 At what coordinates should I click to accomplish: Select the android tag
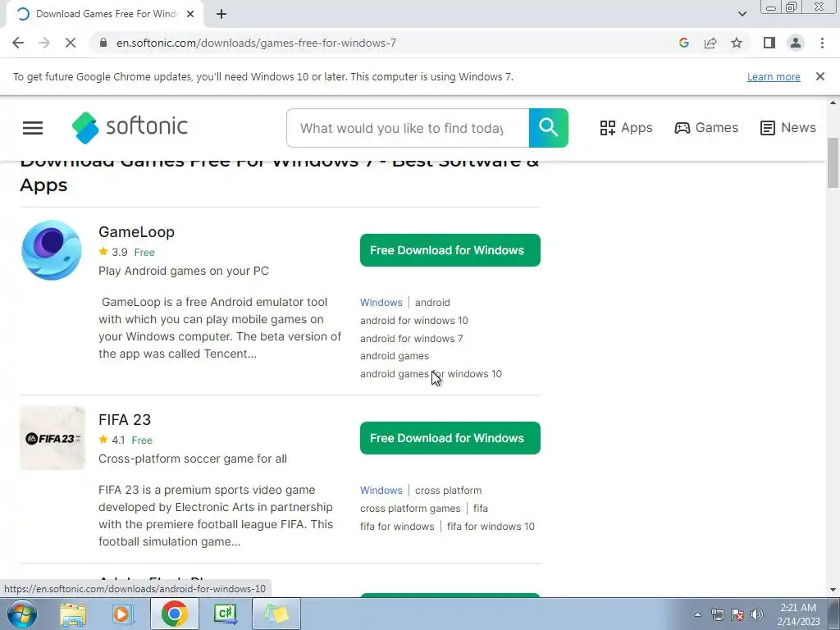432,302
